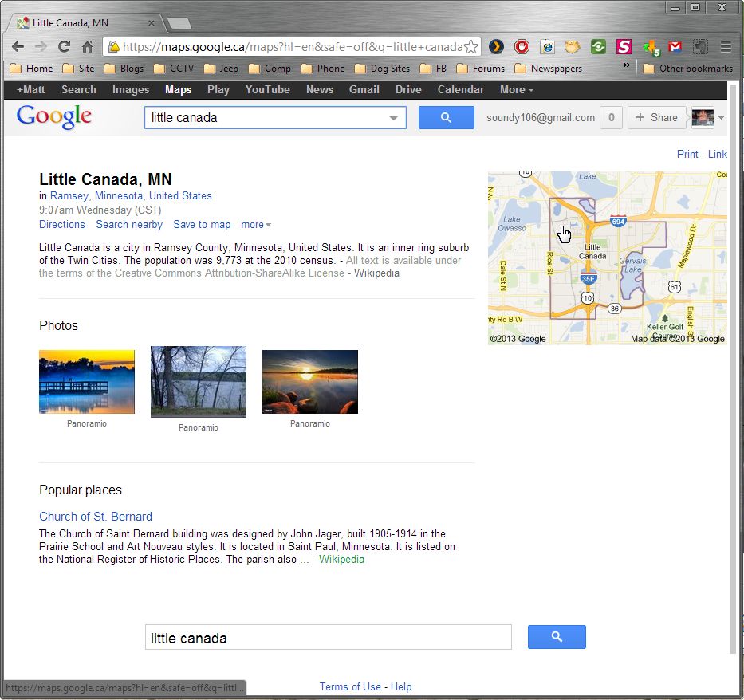This screenshot has width=744, height=700.
Task: Open the account dropdown arrow beside profile photo
Action: pos(721,118)
